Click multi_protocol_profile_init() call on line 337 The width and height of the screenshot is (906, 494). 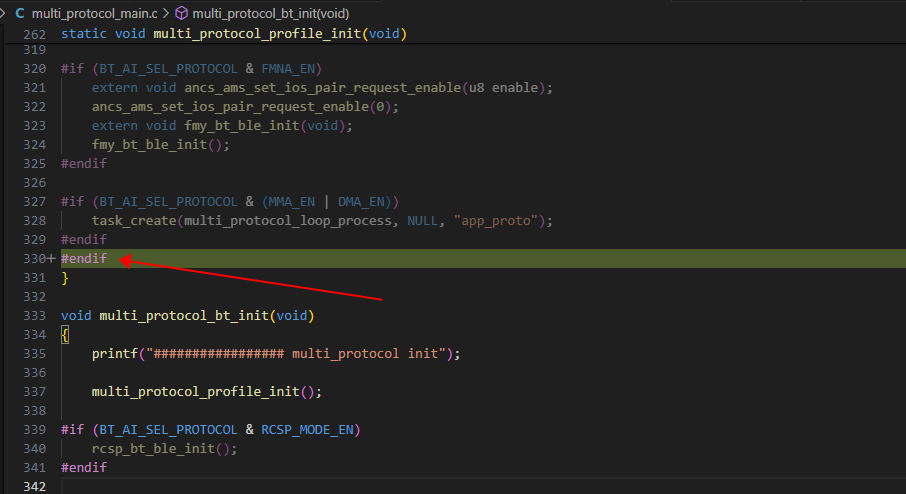[x=206, y=392]
